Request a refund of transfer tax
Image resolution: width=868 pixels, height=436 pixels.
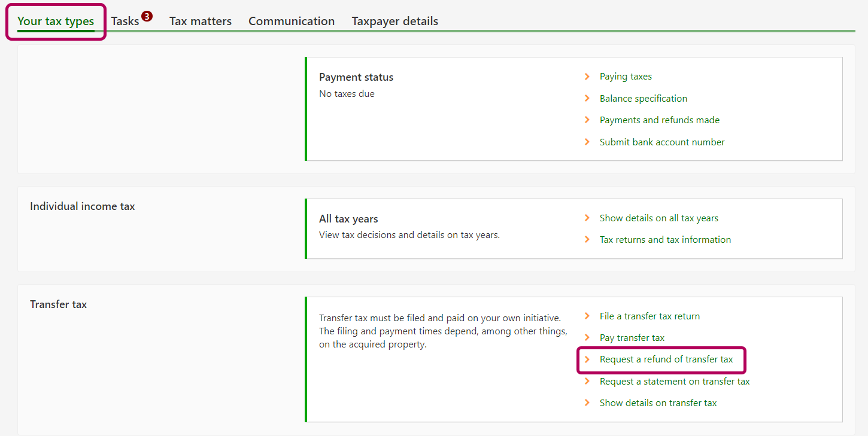click(666, 359)
